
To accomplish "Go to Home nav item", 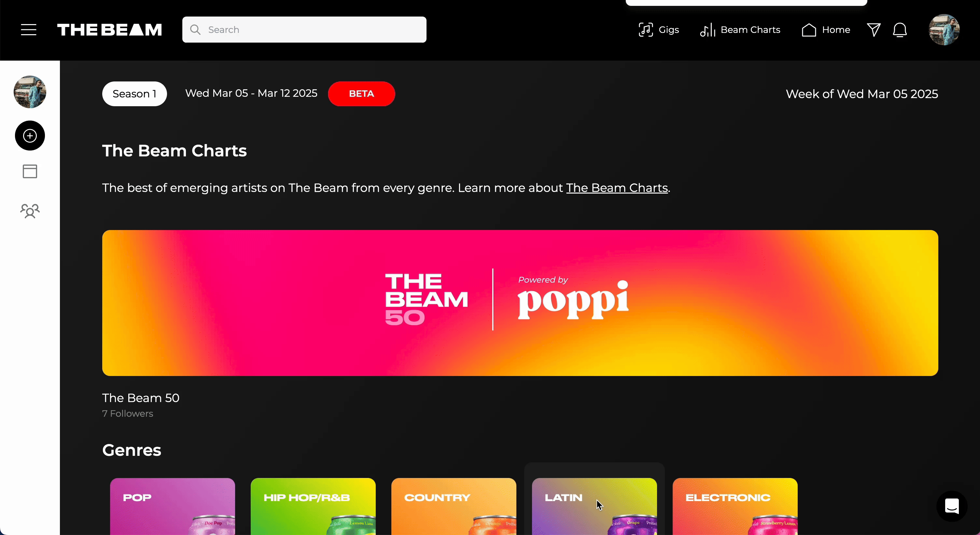I will (826, 30).
